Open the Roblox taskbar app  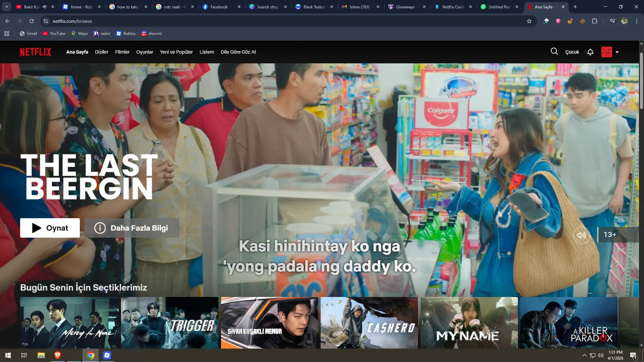tap(107, 355)
